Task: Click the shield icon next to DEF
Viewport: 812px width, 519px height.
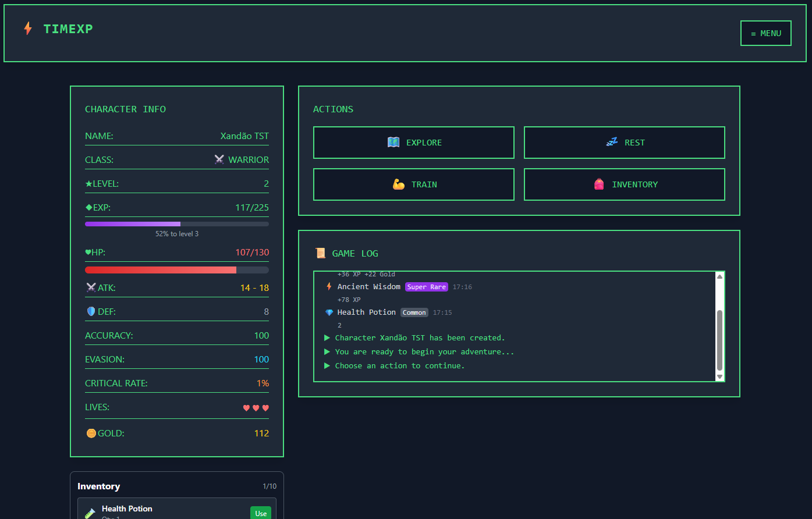Action: [91, 311]
